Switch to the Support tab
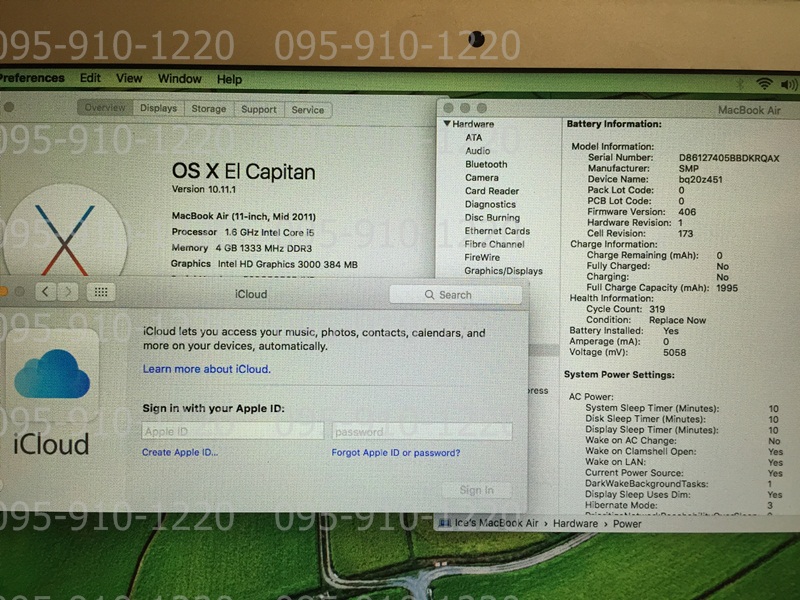 pyautogui.click(x=259, y=109)
